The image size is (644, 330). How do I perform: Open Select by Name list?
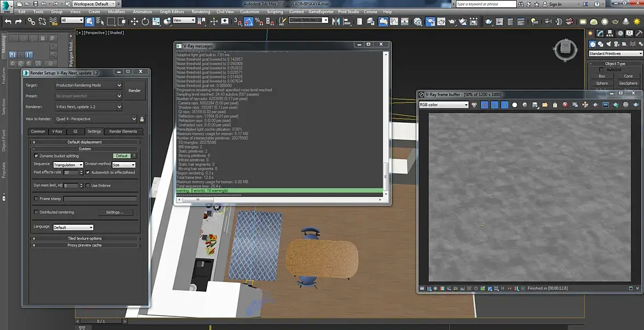tap(100, 21)
